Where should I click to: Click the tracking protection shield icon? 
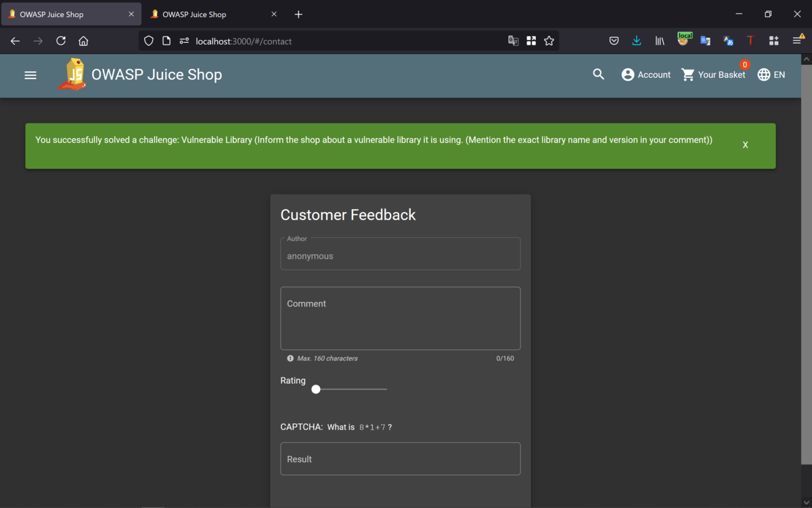(149, 41)
